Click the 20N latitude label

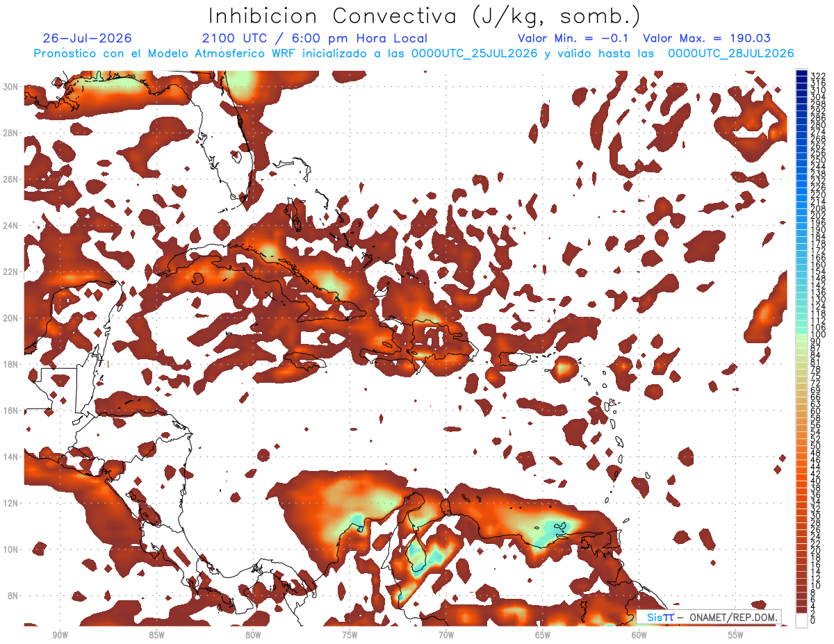click(x=11, y=318)
